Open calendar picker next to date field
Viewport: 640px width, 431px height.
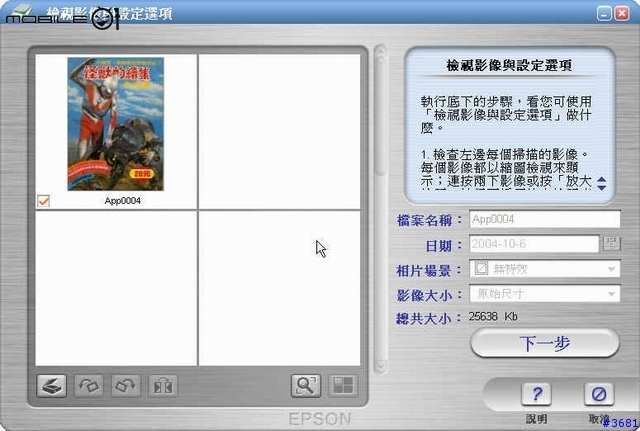point(611,244)
